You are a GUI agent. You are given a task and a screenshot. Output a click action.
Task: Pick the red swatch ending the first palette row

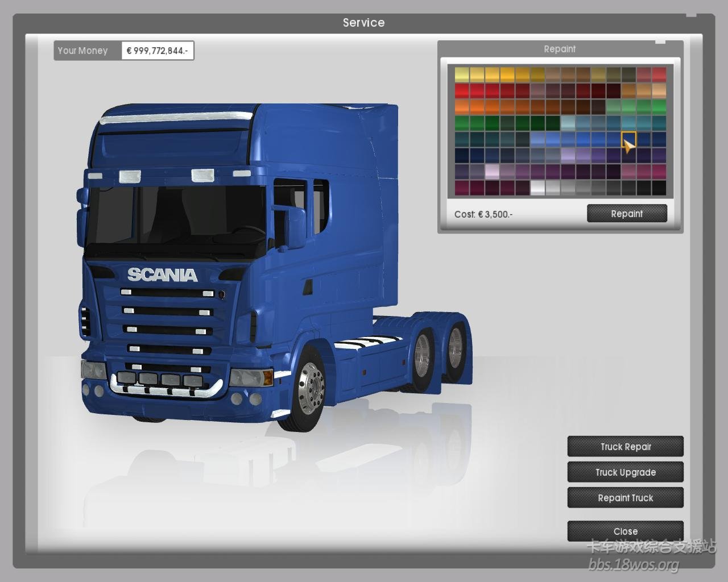pyautogui.click(x=659, y=74)
